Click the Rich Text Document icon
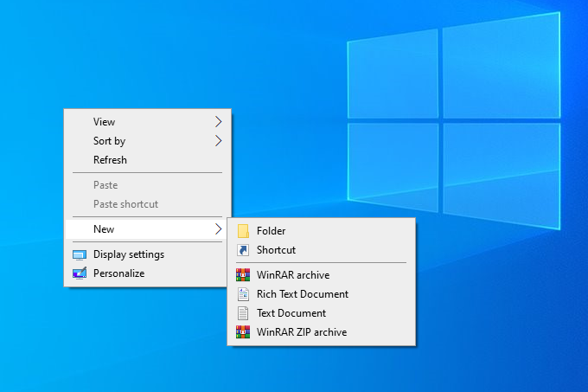 coord(243,294)
